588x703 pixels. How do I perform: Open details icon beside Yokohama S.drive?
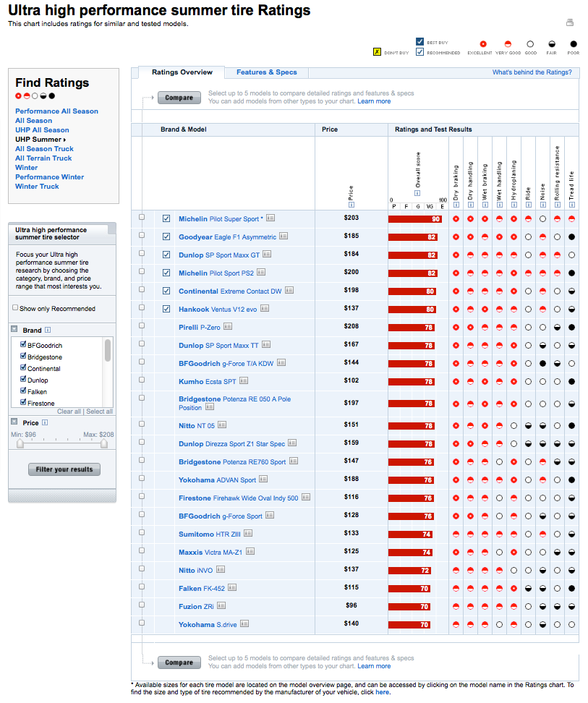coord(244,623)
